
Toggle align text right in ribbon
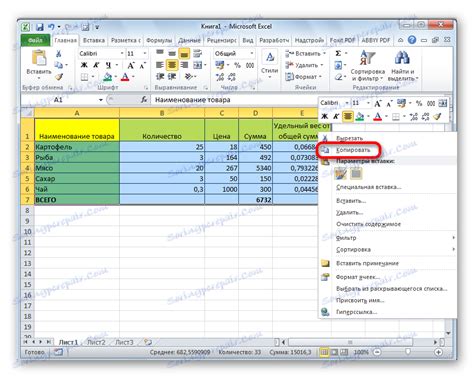[x=184, y=65]
